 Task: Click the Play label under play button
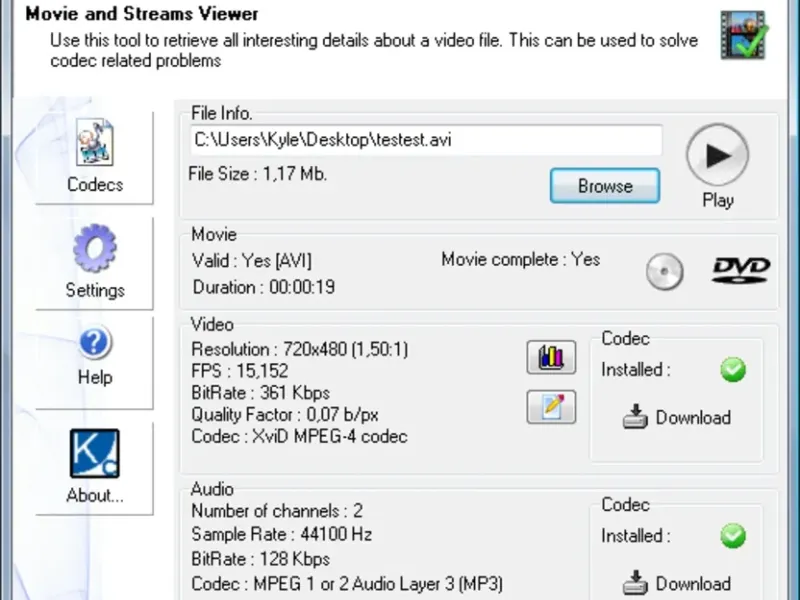(x=717, y=200)
